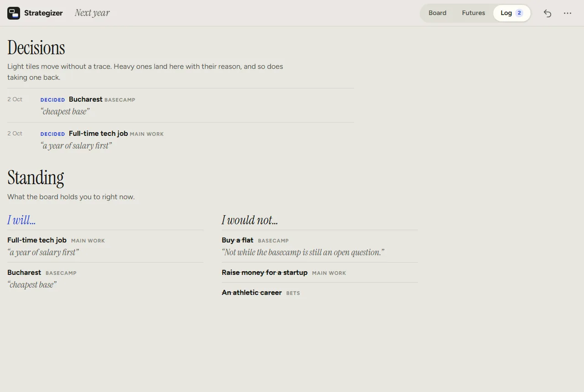
Task: Switch to the Futures tab
Action: coord(473,13)
